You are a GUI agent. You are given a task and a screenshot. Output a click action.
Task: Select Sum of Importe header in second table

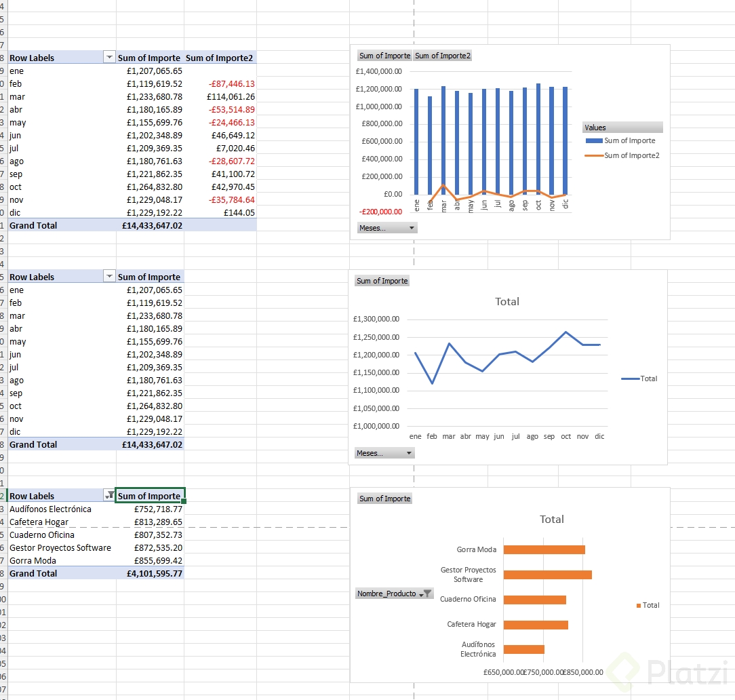point(150,277)
